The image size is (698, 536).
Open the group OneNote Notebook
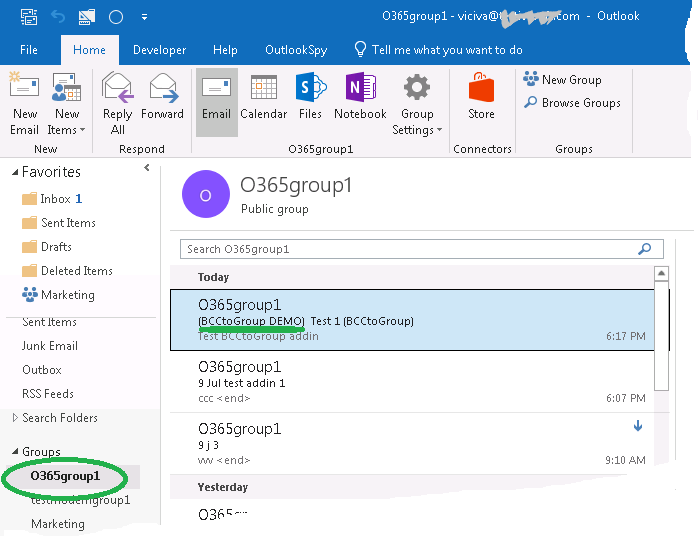[360, 97]
